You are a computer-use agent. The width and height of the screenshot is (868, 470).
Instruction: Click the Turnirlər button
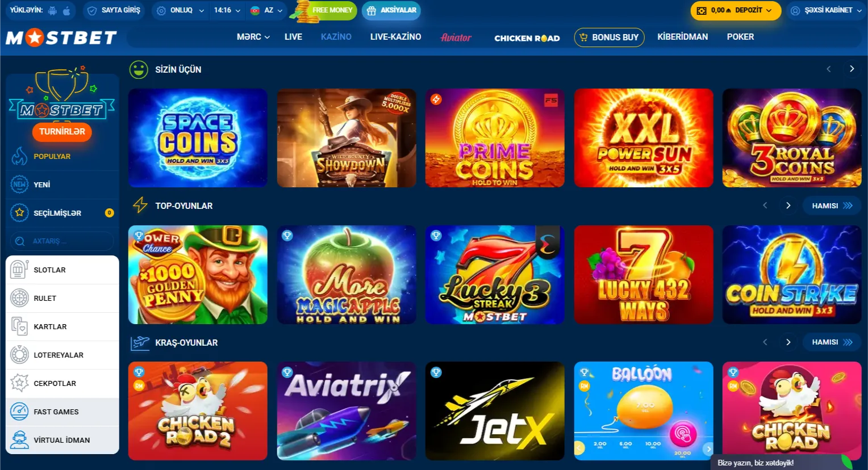62,132
